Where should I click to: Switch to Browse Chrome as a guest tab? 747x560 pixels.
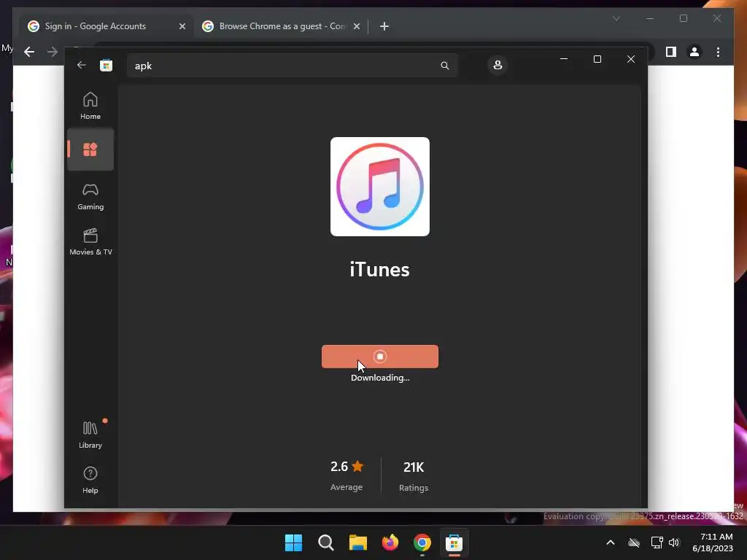(281, 26)
